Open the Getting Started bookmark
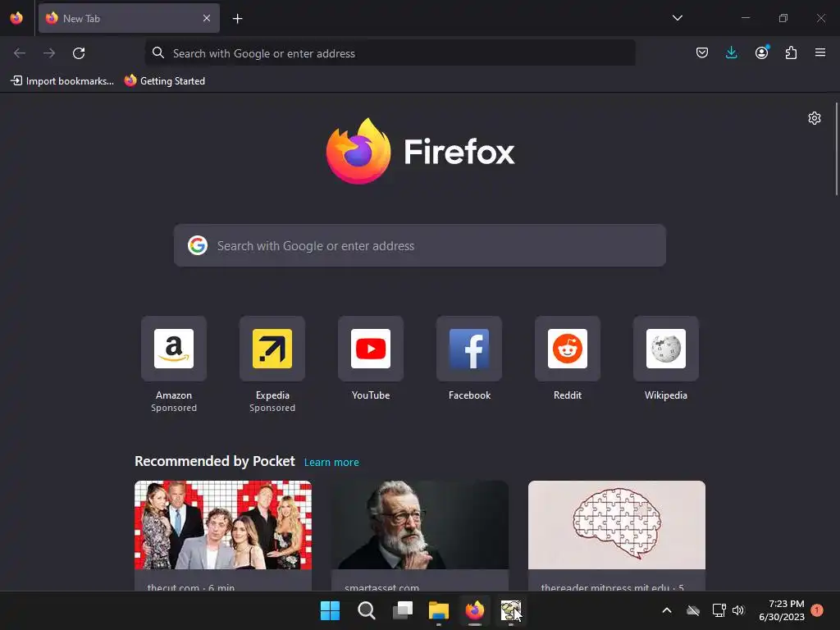This screenshot has height=630, width=840. coord(164,81)
